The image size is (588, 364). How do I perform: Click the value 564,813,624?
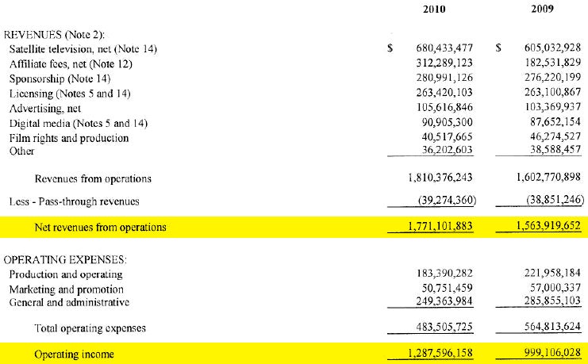point(552,327)
